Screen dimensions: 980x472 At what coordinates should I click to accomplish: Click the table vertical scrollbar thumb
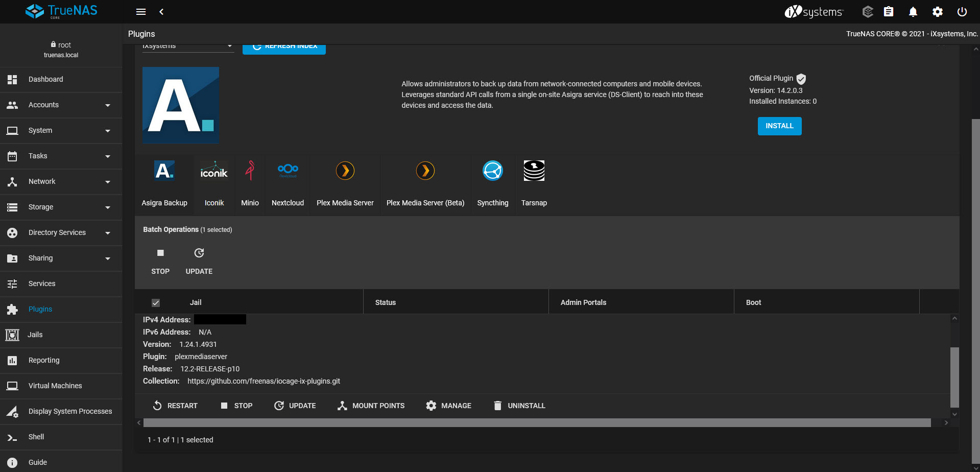tap(954, 377)
